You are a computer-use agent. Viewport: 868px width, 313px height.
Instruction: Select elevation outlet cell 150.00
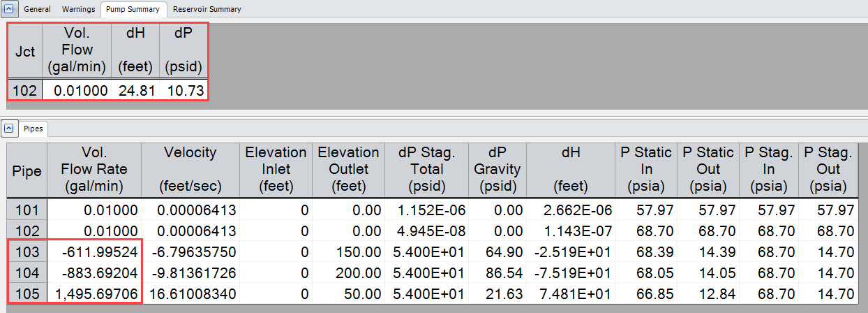tap(348, 252)
